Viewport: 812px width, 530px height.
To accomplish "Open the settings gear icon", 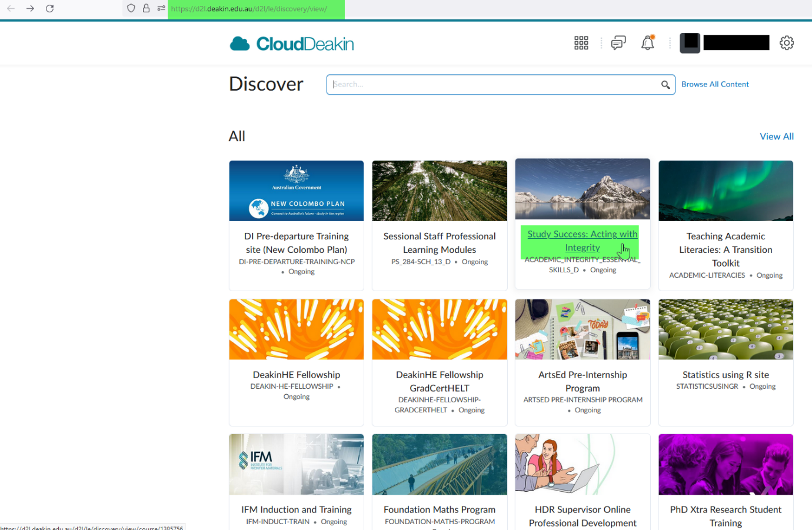I will point(787,43).
